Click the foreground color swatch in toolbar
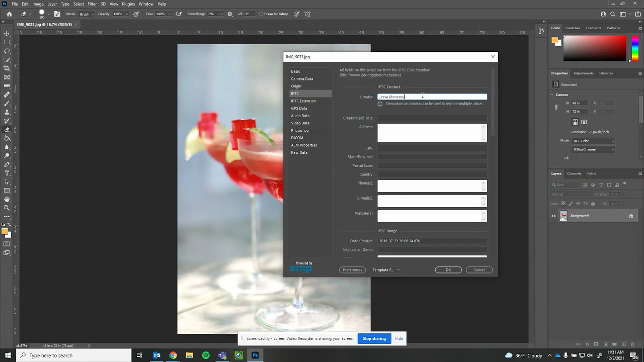 5,232
